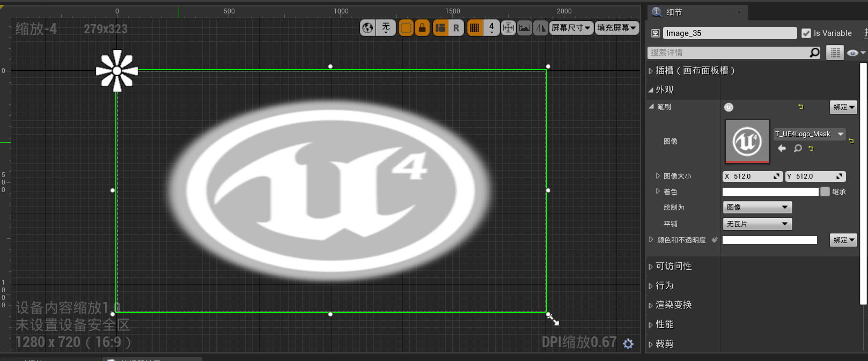Click the 颜色和不透明度 color swatch

click(x=770, y=240)
